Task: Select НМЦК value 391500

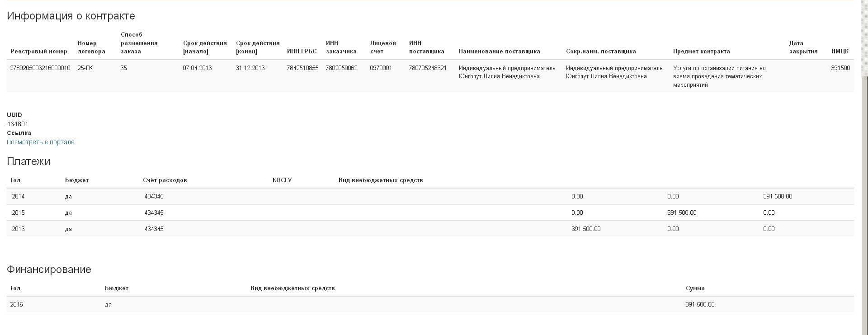Action: click(x=840, y=68)
